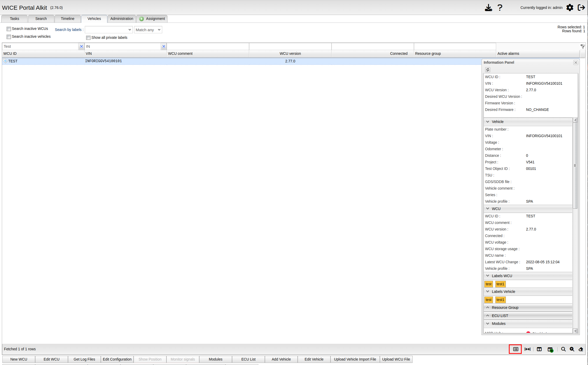Open the Search by labels combo box
Image resolution: width=588 pixels, height=365 pixels.
click(x=108, y=30)
